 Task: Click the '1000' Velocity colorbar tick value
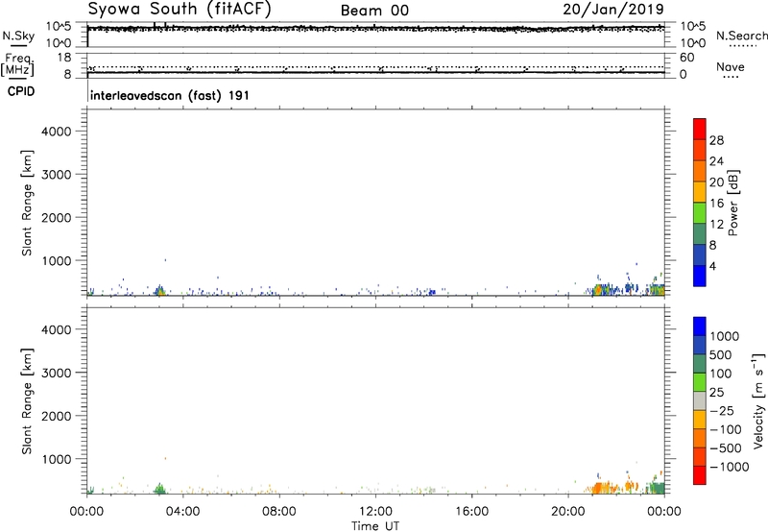point(725,336)
